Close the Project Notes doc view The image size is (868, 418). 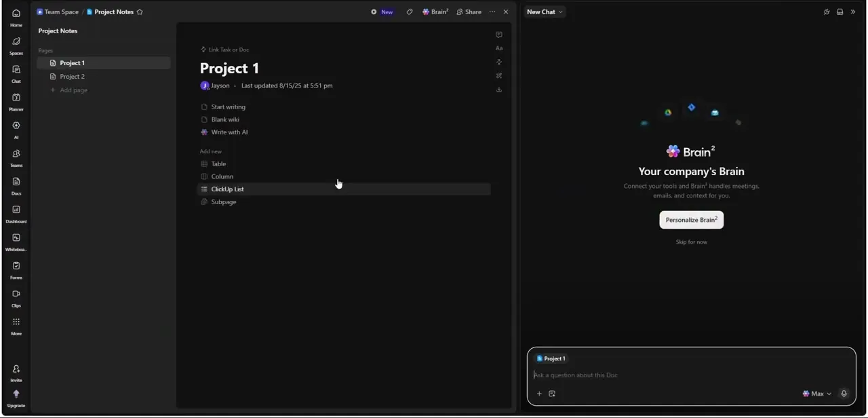[506, 12]
